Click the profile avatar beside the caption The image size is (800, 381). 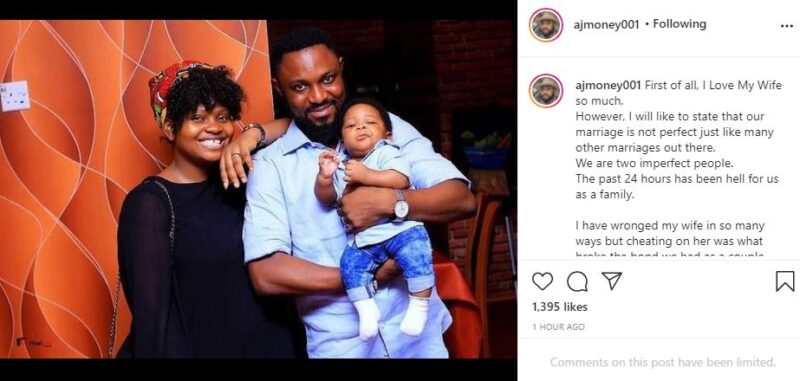point(546,91)
